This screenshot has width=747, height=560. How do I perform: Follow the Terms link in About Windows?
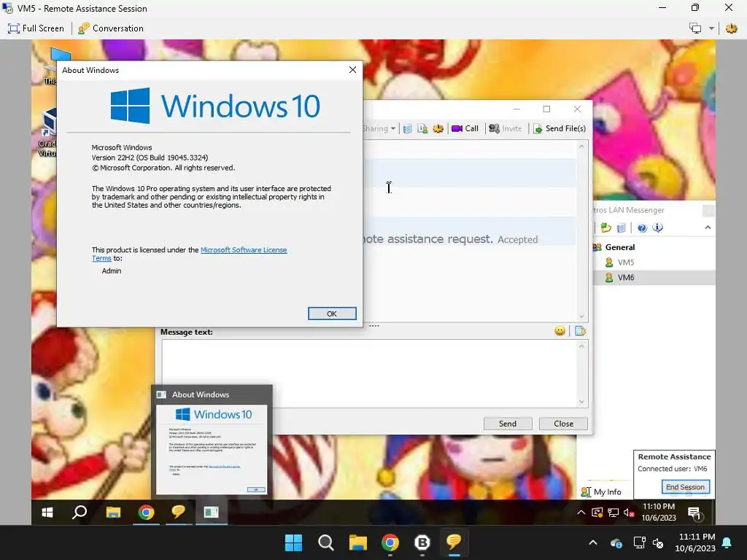101,258
